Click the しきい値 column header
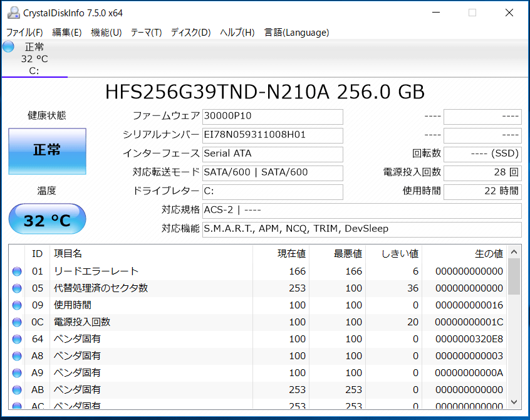 [394, 254]
